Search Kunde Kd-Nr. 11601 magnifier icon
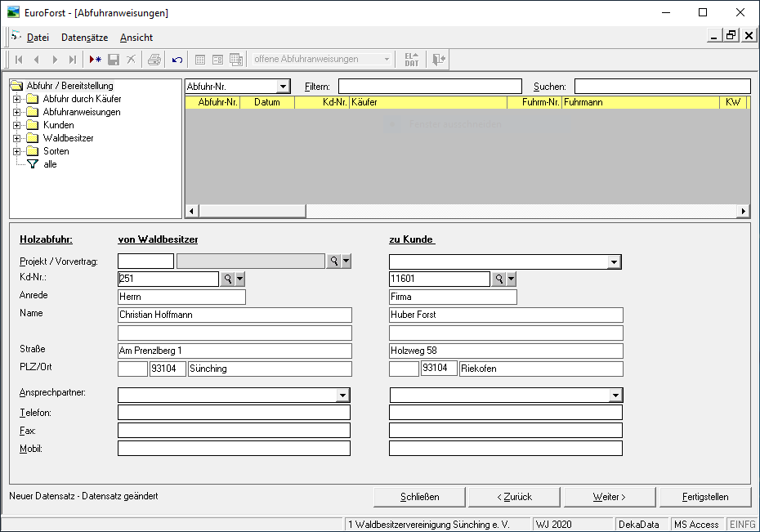The width and height of the screenshot is (760, 532). point(498,279)
